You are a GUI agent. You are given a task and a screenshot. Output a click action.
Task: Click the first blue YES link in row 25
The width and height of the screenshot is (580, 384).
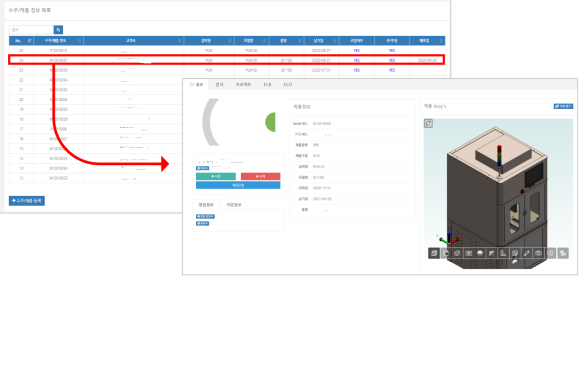pos(356,50)
